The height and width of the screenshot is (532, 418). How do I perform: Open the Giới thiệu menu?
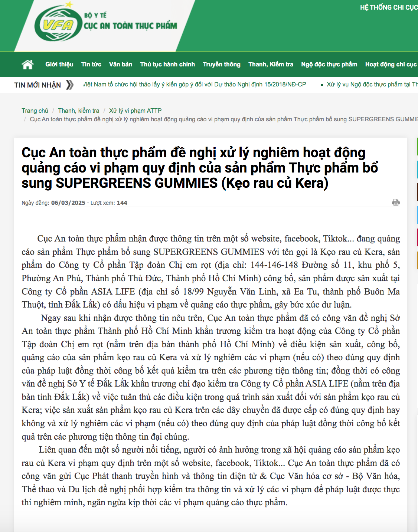(59, 65)
